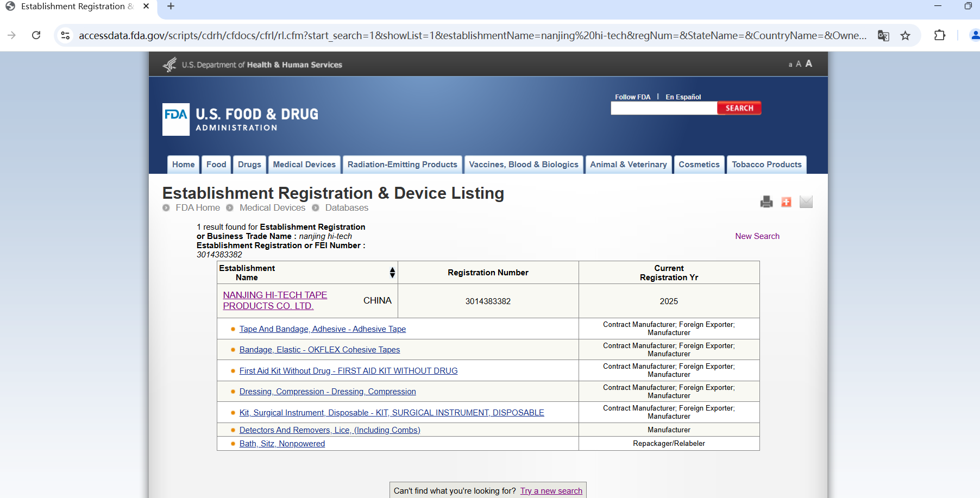
Task: Click the browser address bar URL
Action: pyautogui.click(x=473, y=35)
